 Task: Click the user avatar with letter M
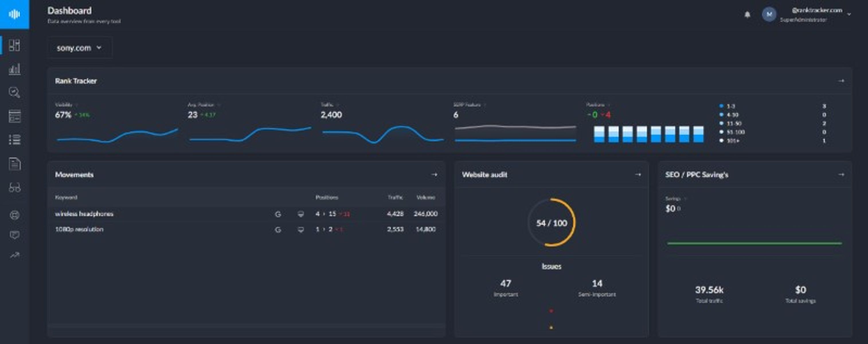coord(769,15)
